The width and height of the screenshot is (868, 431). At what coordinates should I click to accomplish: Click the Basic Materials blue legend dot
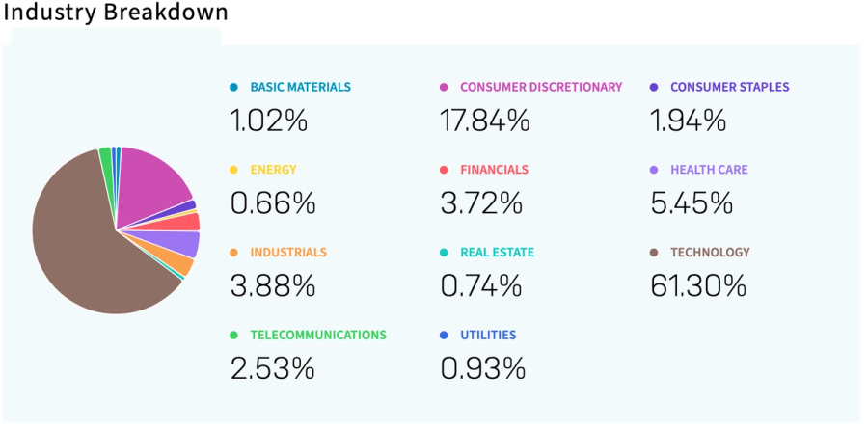pyautogui.click(x=233, y=87)
